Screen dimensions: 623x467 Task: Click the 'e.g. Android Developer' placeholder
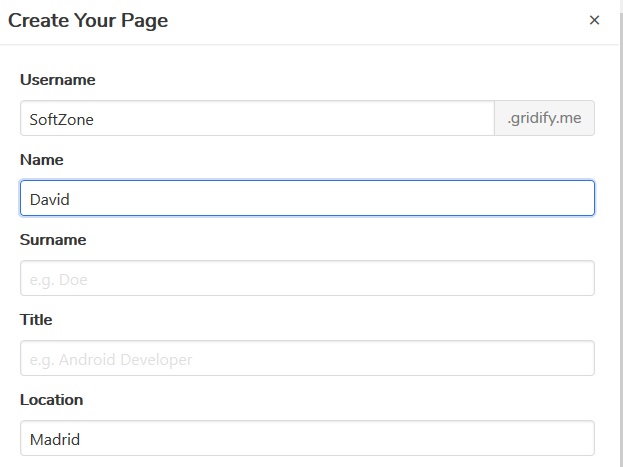[x=111, y=359]
